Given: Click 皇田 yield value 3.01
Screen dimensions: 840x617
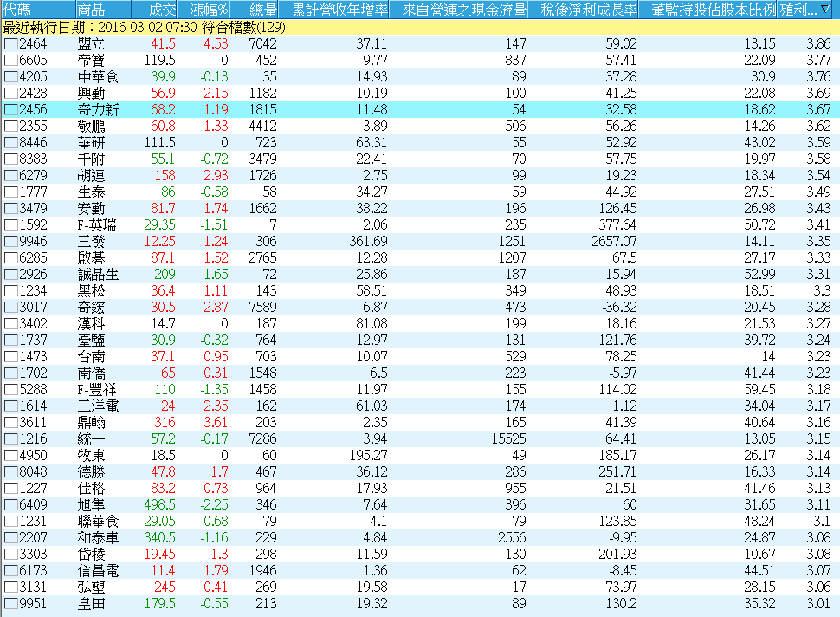Looking at the screenshot, I should (818, 604).
